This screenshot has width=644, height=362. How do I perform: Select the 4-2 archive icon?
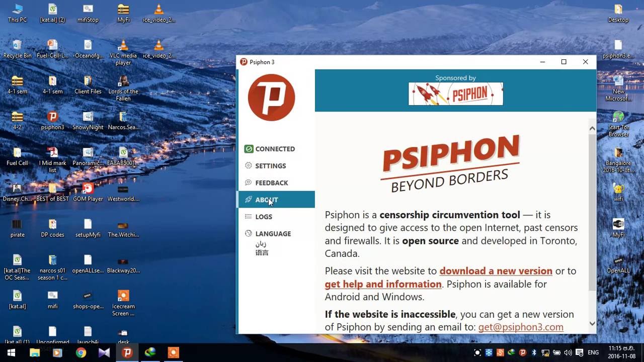pyautogui.click(x=18, y=121)
